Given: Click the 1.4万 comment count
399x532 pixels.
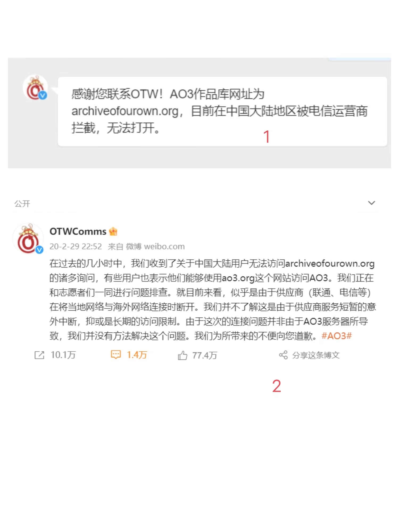Looking at the screenshot, I should coord(137,355).
